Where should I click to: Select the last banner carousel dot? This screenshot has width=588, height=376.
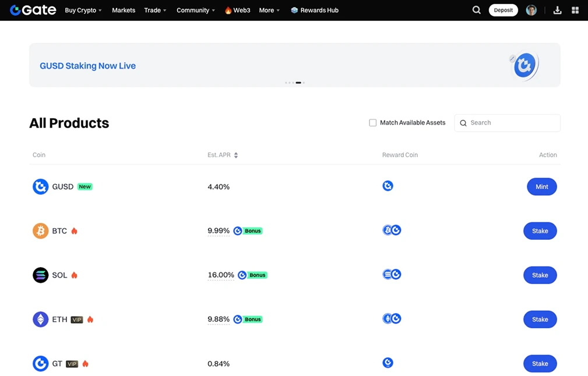pyautogui.click(x=304, y=83)
